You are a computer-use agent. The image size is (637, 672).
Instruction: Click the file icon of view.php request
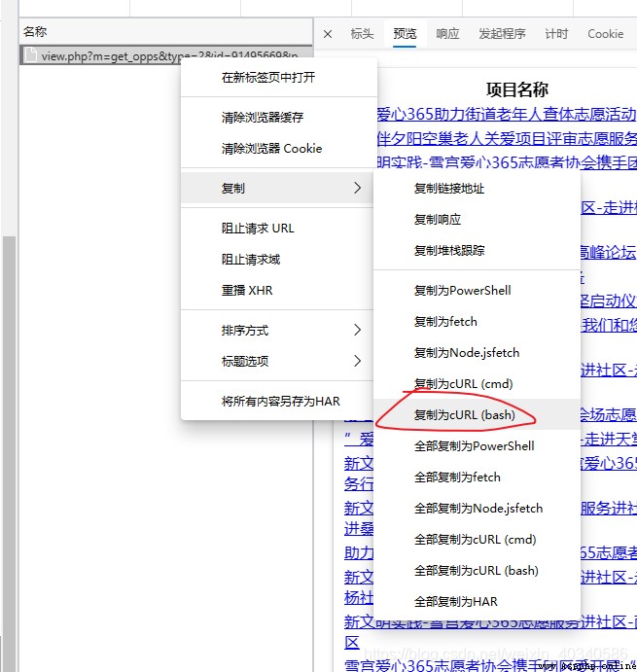30,55
